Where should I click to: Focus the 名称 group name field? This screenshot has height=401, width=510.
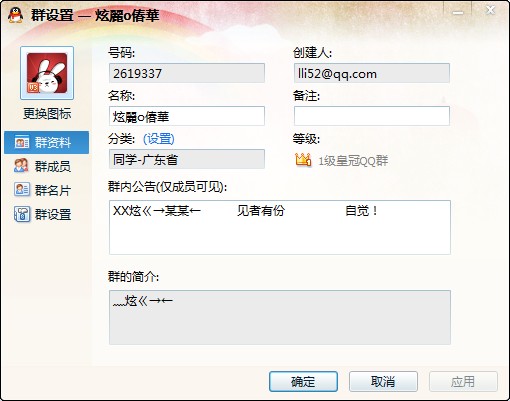point(187,116)
